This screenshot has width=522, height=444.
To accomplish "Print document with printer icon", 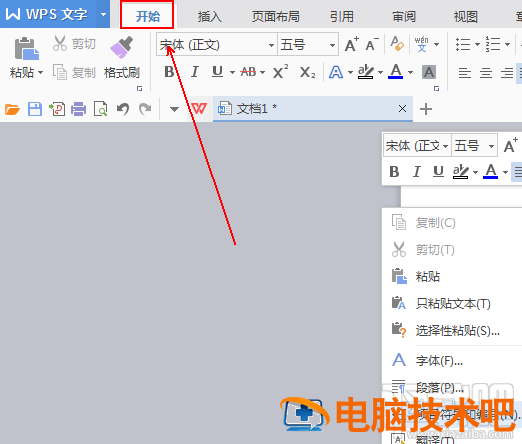I will 78,109.
